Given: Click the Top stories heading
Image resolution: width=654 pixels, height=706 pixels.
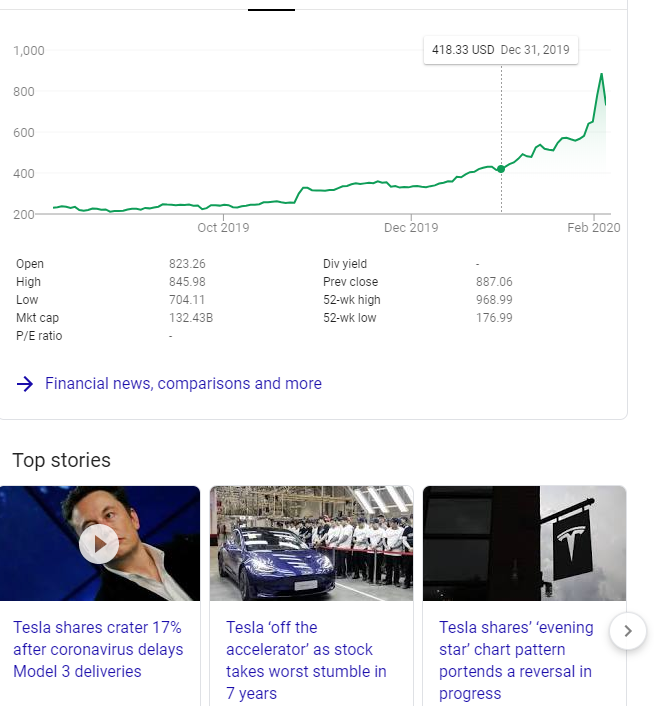Looking at the screenshot, I should tap(62, 460).
